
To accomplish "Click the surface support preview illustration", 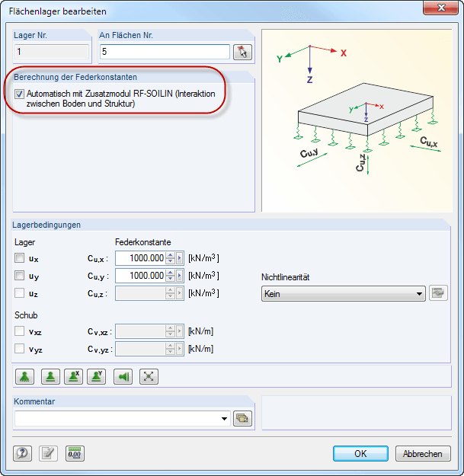I will pos(357,120).
